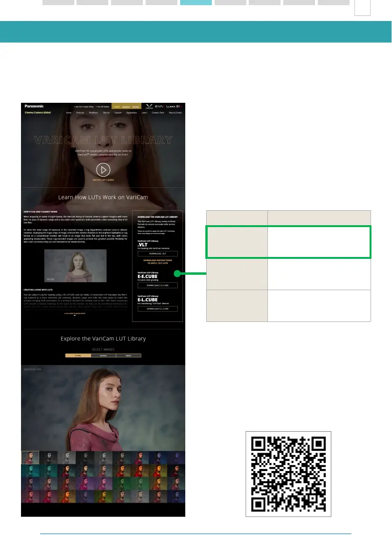
Task: Open the Support nav item
Action: 118,113
